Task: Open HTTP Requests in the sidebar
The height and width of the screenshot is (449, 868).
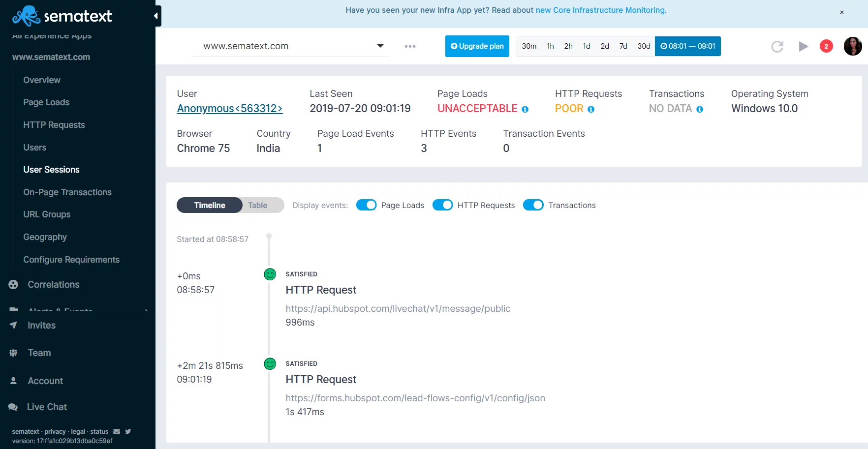Action: click(54, 125)
